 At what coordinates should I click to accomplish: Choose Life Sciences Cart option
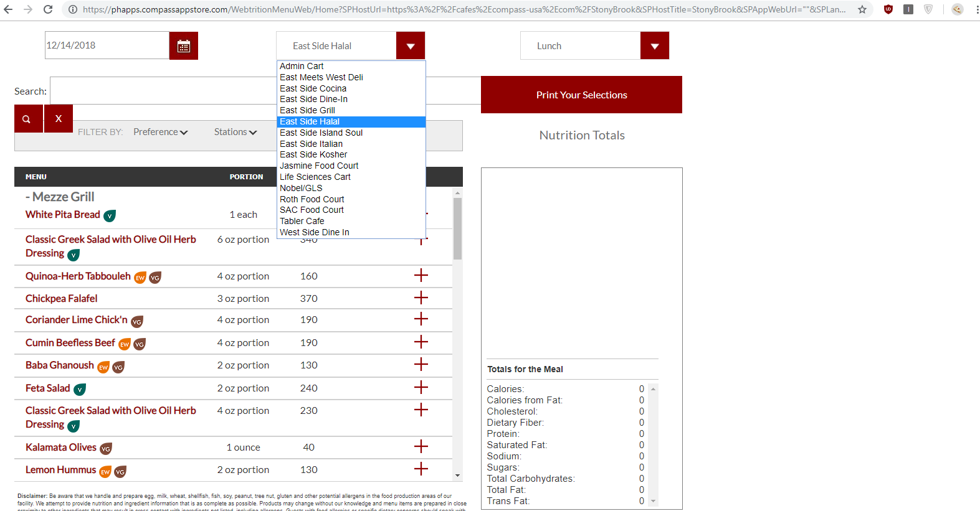351,177
